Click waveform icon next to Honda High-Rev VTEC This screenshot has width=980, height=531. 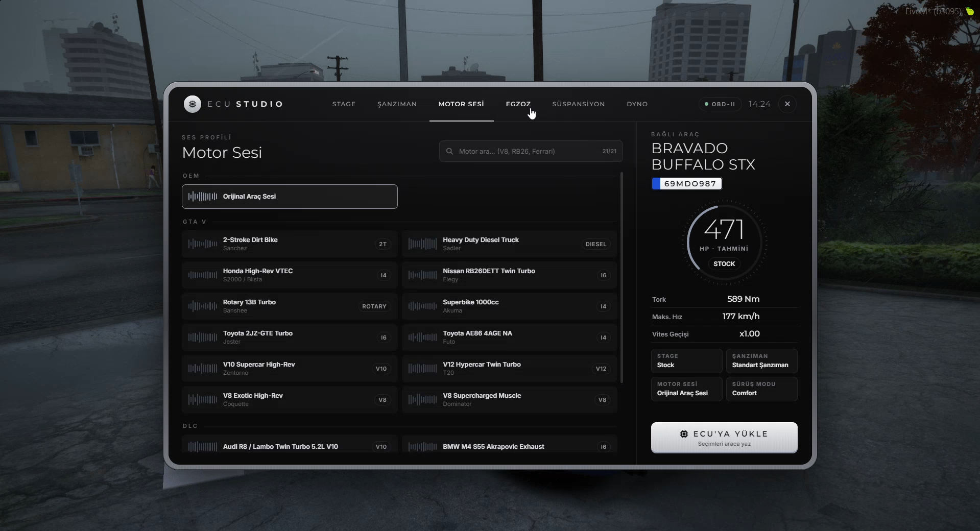[x=203, y=275]
